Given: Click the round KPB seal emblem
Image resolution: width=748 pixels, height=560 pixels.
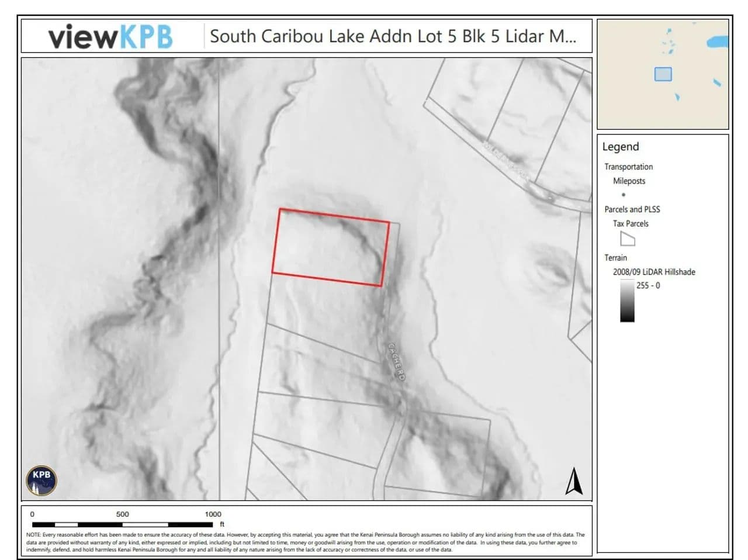Looking at the screenshot, I should click(x=41, y=481).
